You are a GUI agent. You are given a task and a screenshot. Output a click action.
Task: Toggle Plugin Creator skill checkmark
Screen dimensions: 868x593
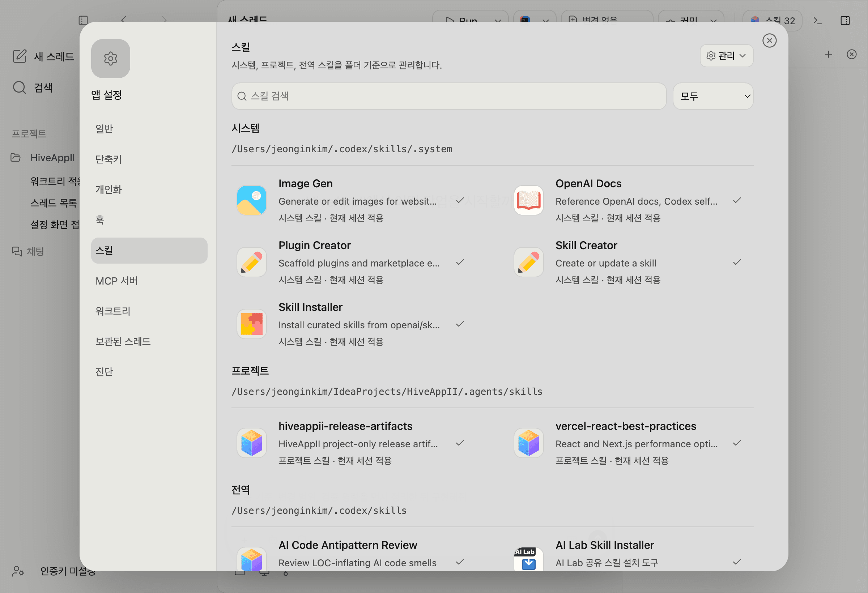tap(460, 262)
